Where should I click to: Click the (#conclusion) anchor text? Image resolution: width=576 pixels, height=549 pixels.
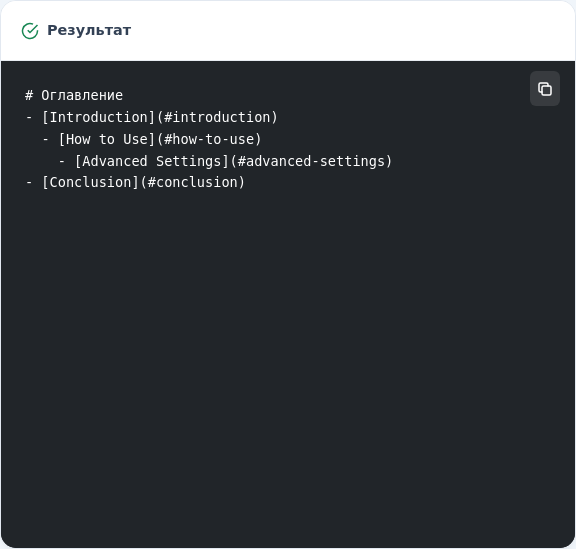coord(192,182)
